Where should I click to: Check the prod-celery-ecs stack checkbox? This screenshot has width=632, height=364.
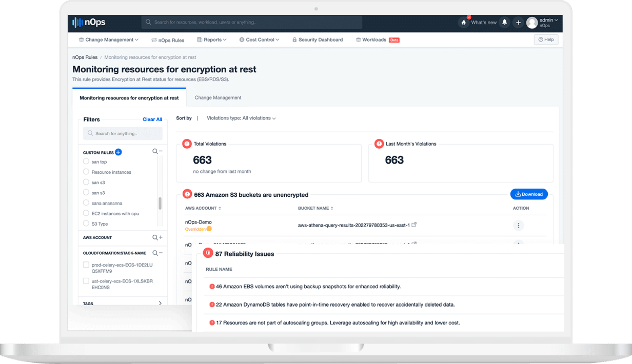click(x=86, y=265)
